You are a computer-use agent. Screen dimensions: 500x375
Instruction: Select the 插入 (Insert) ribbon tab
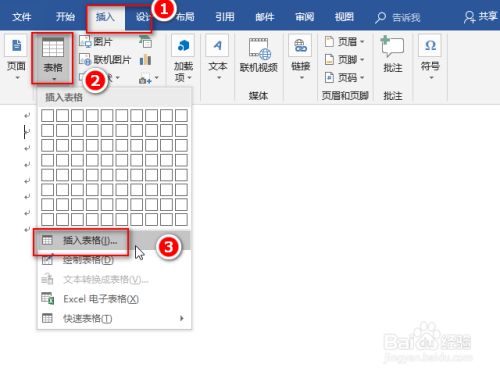click(x=105, y=17)
